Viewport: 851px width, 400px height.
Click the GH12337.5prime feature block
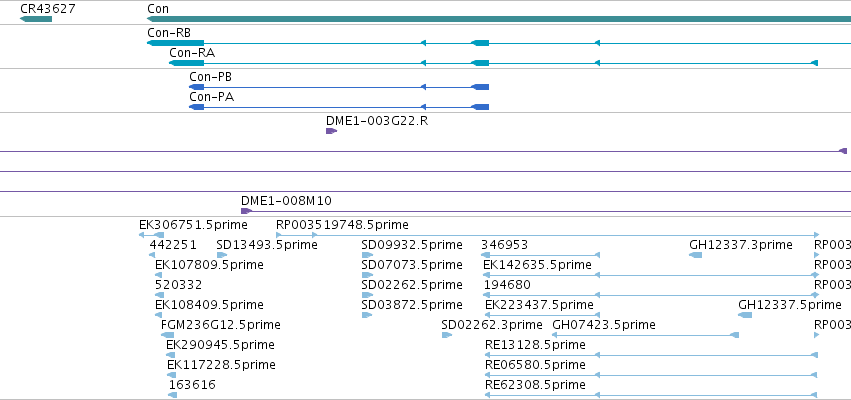(x=745, y=315)
